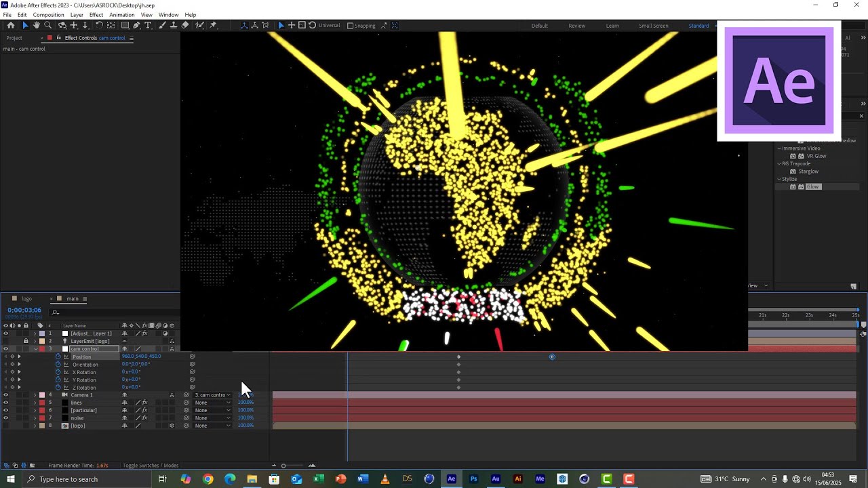Viewport: 868px width, 488px height.
Task: Switch to the Project panel tab
Action: point(14,38)
